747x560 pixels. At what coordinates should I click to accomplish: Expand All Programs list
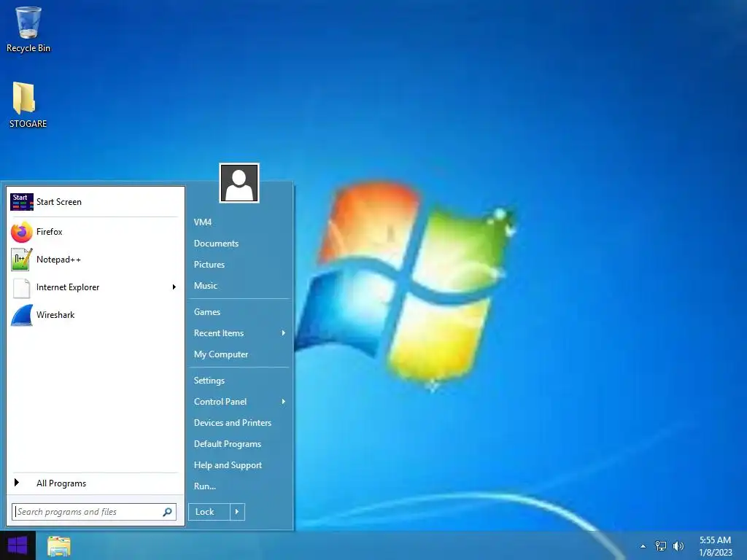click(x=96, y=483)
